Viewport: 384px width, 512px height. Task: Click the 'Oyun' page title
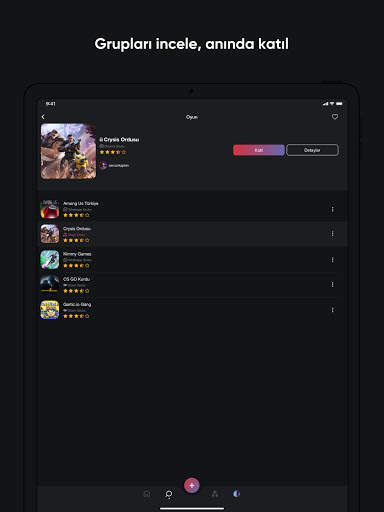192,117
